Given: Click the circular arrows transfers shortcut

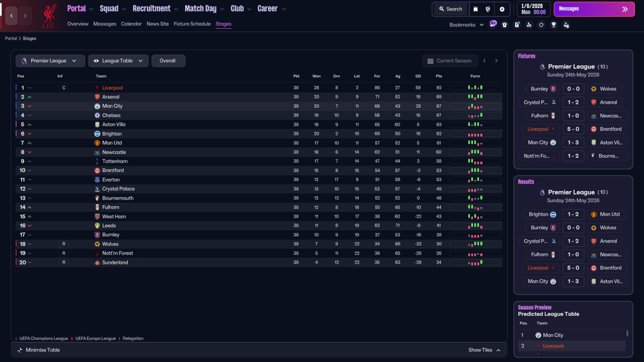Looking at the screenshot, I should [541, 25].
